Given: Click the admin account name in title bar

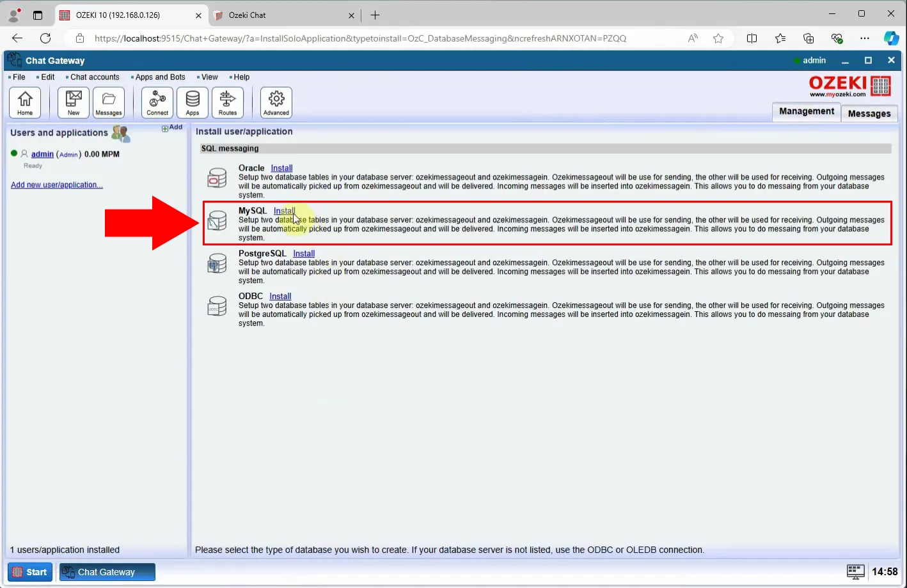Looking at the screenshot, I should (814, 60).
